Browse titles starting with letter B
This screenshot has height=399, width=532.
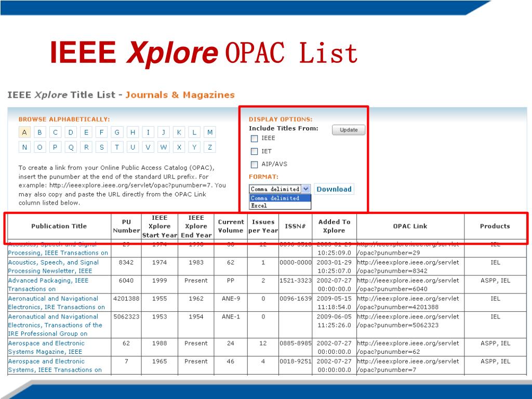coord(39,132)
